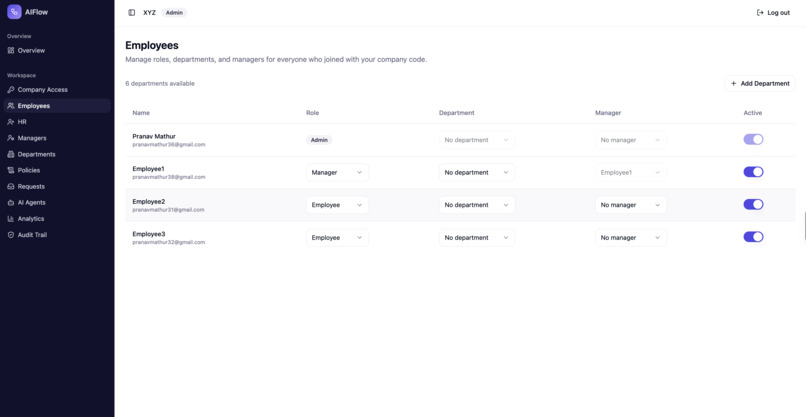Open Employee2 manager dropdown
Image resolution: width=806 pixels, height=417 pixels.
coord(631,205)
